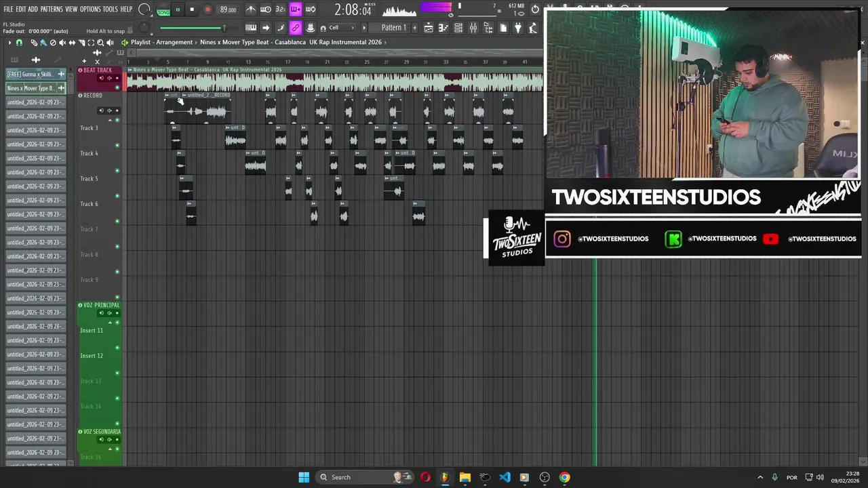Open the EDIT menu
The image size is (868, 488).
(x=20, y=9)
